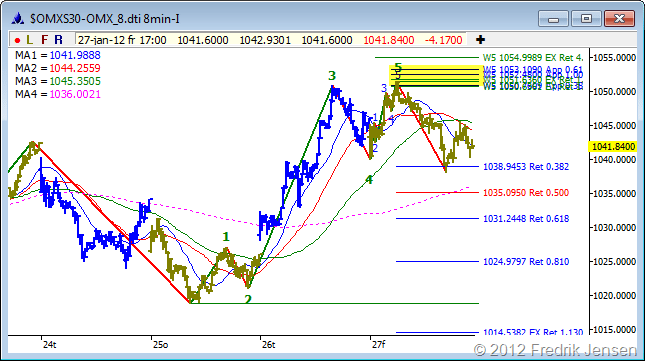Click the red close value 1041.8400 in header
This screenshot has width=645, height=361.
(x=389, y=40)
